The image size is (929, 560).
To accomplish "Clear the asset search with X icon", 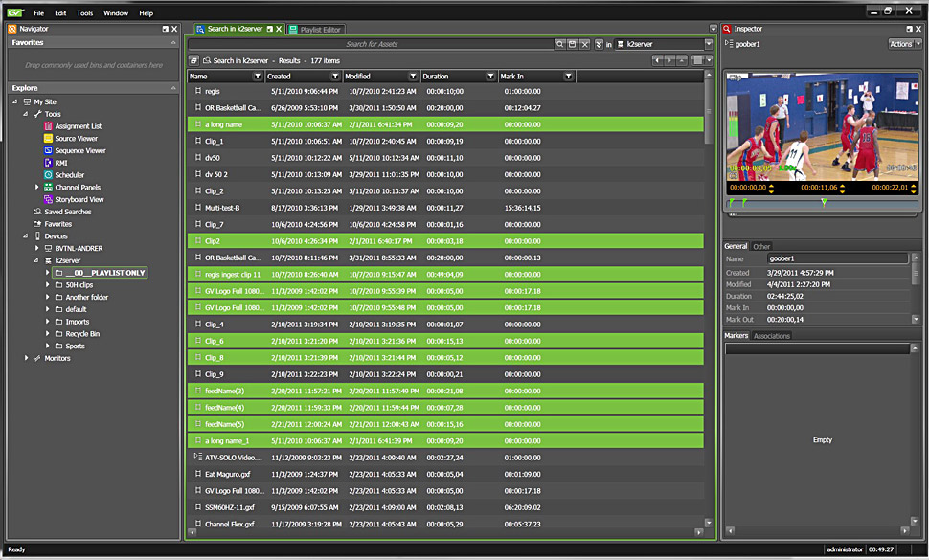I will click(x=585, y=44).
